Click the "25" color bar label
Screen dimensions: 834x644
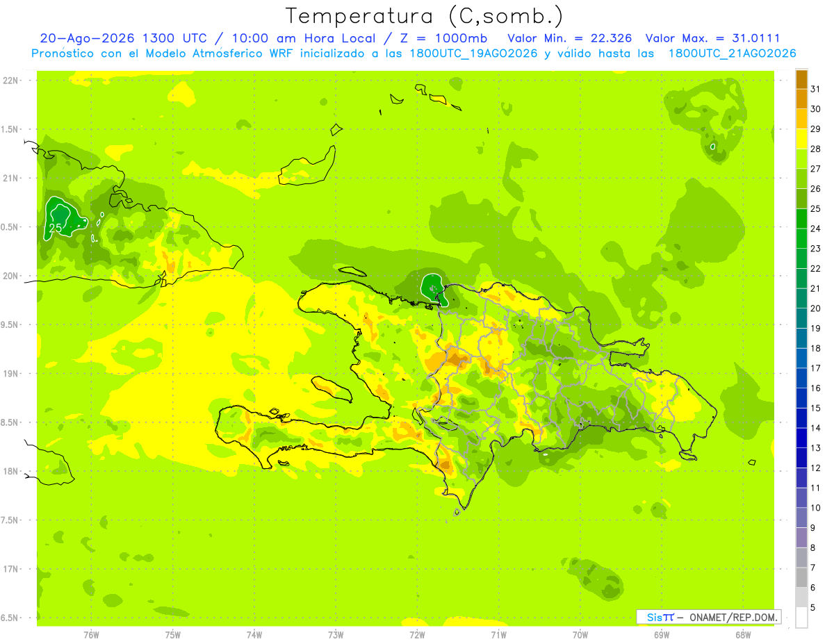coord(816,208)
